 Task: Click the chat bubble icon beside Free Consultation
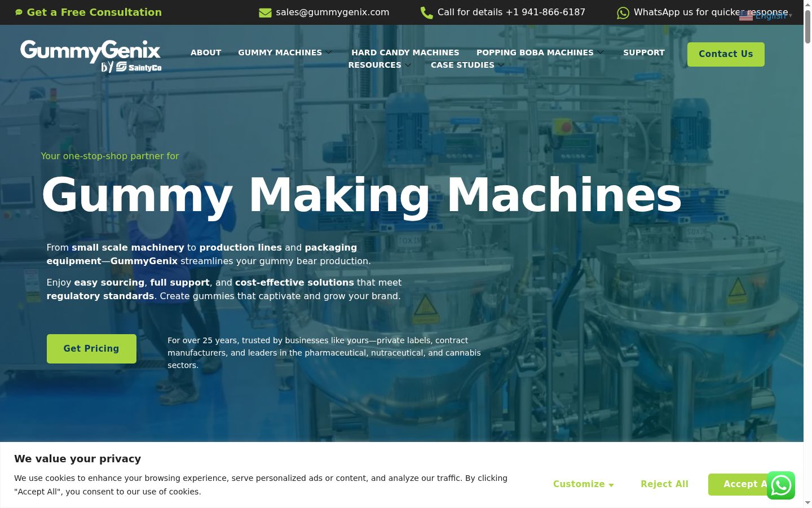click(x=19, y=12)
